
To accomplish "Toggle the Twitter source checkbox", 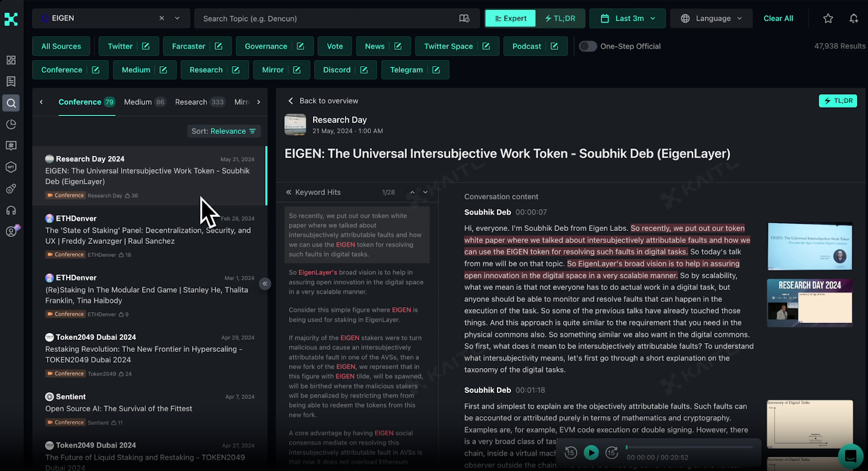I will (x=145, y=46).
